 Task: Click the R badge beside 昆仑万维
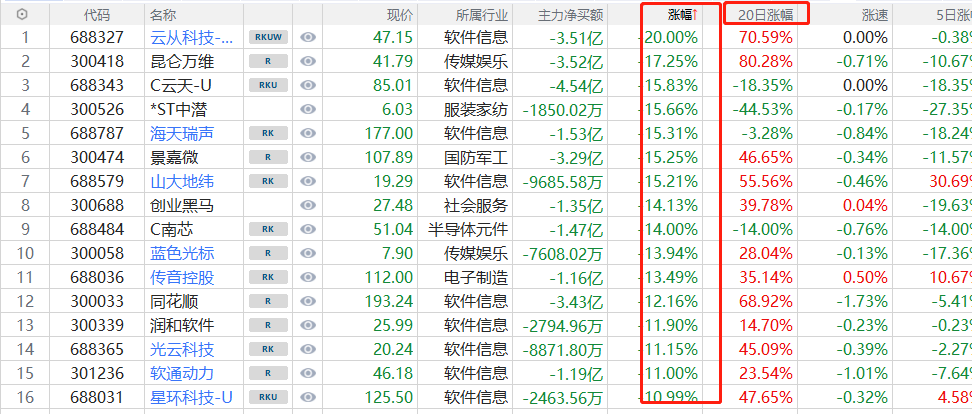pyautogui.click(x=268, y=61)
